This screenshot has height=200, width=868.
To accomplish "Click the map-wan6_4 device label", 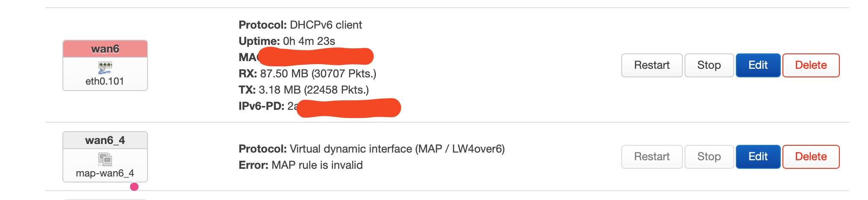I will tap(105, 173).
